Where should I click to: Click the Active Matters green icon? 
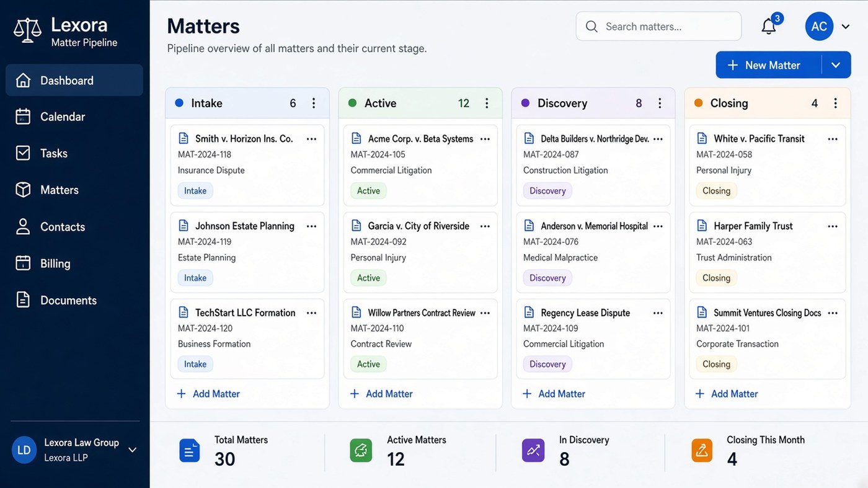coord(361,450)
